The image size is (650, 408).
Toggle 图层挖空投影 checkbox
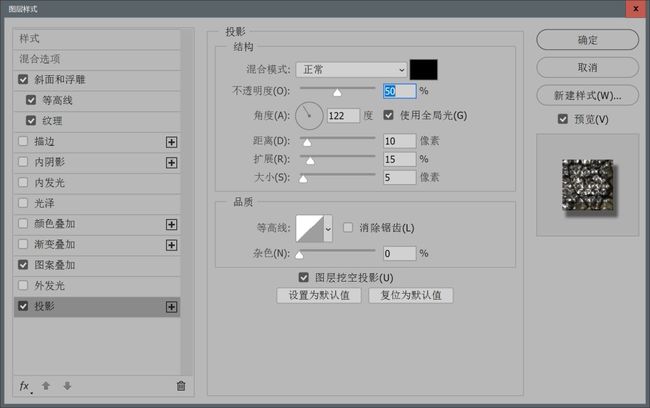304,277
